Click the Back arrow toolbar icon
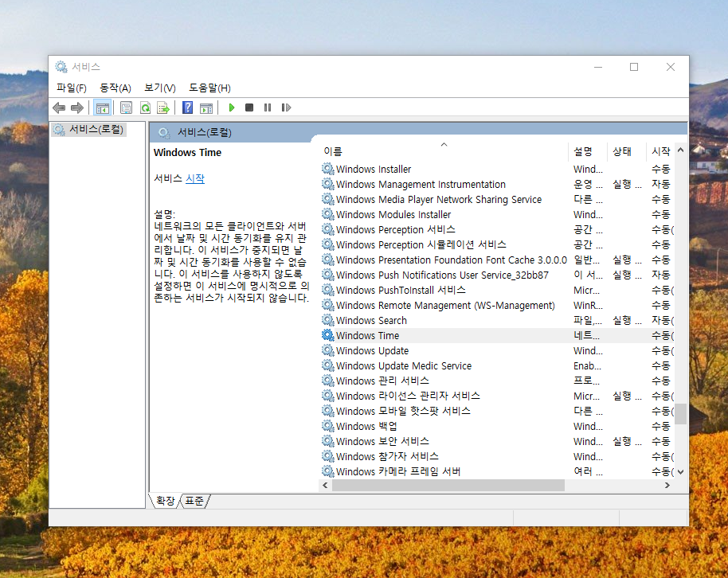Image resolution: width=728 pixels, height=578 pixels. coord(59,107)
